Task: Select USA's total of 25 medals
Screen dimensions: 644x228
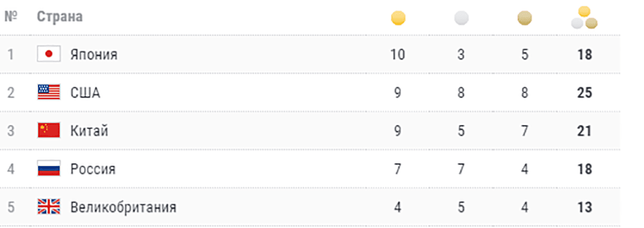Action: point(585,93)
